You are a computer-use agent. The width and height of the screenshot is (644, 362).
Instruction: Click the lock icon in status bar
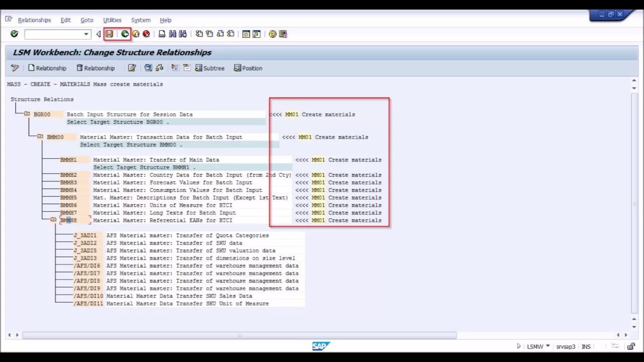pyautogui.click(x=631, y=346)
